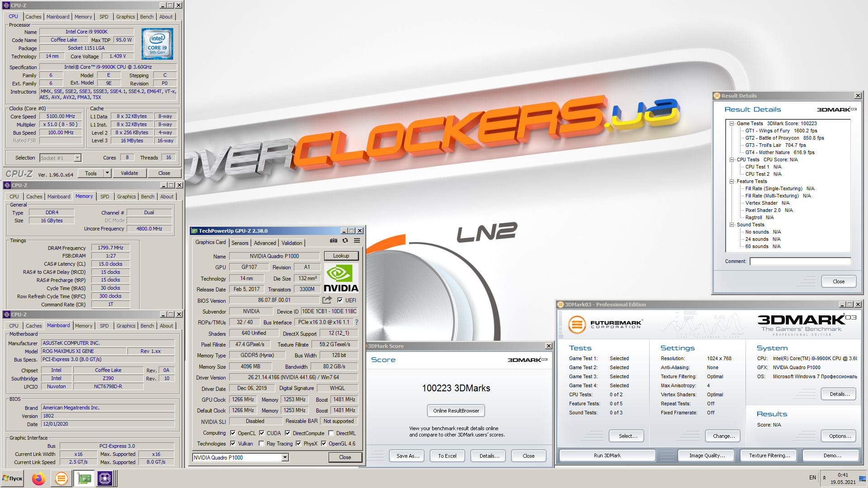Toggle the DirectCompute checkbox
Image resolution: width=868 pixels, height=488 pixels.
point(288,433)
